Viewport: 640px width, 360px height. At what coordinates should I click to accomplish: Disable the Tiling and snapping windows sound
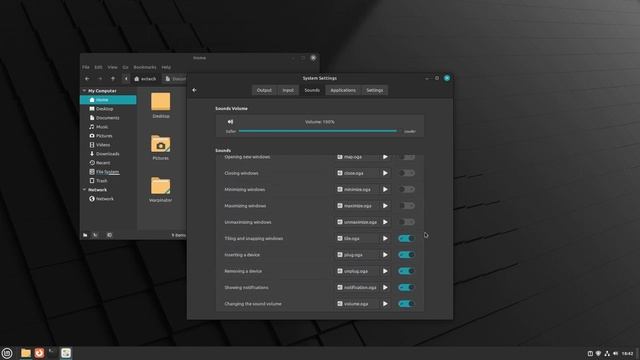407,238
